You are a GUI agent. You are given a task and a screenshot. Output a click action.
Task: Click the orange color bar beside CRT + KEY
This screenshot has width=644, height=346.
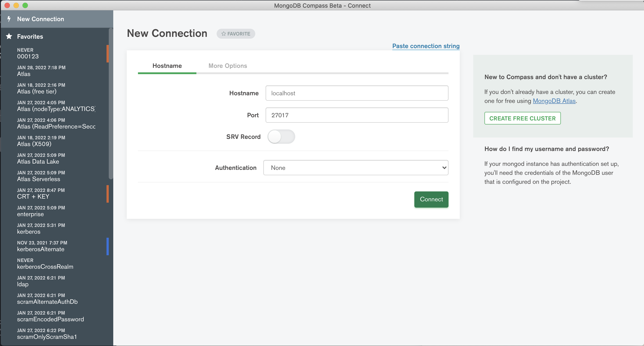click(107, 194)
